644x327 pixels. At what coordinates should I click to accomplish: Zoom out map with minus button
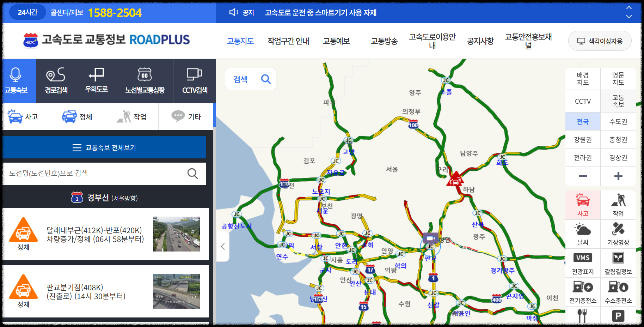coord(583,176)
